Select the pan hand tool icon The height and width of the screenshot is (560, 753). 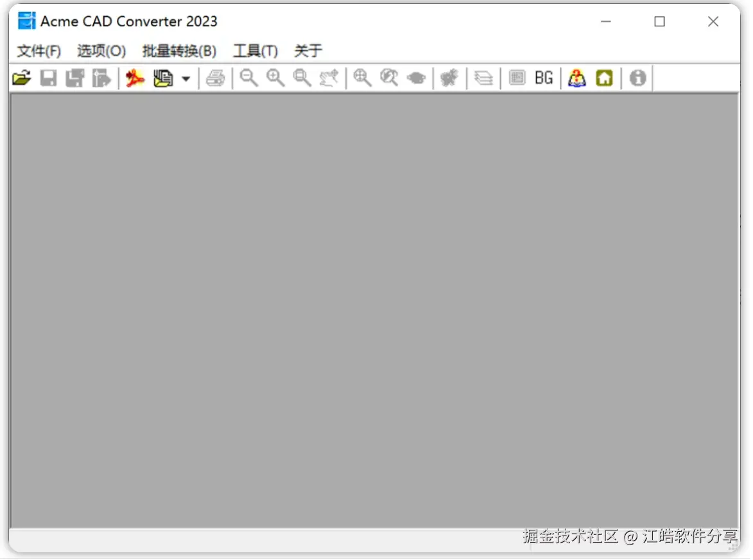[329, 78]
